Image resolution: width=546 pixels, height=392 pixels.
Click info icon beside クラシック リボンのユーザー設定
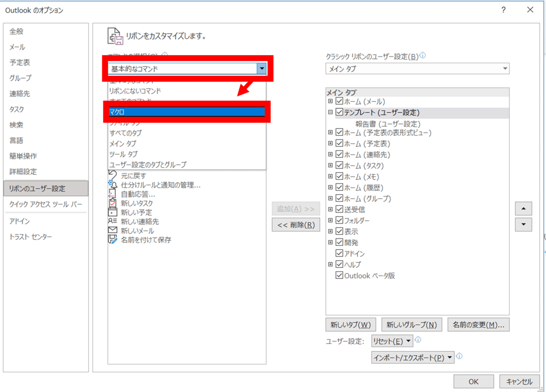coord(423,56)
